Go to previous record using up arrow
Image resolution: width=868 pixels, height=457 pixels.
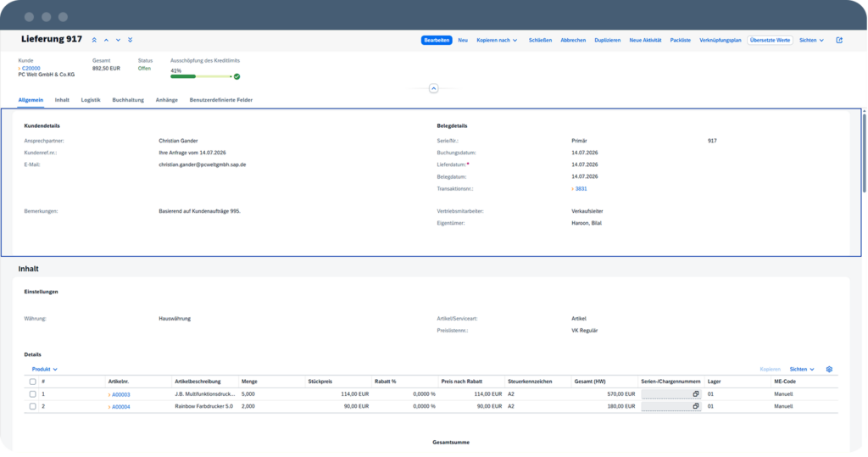click(106, 40)
